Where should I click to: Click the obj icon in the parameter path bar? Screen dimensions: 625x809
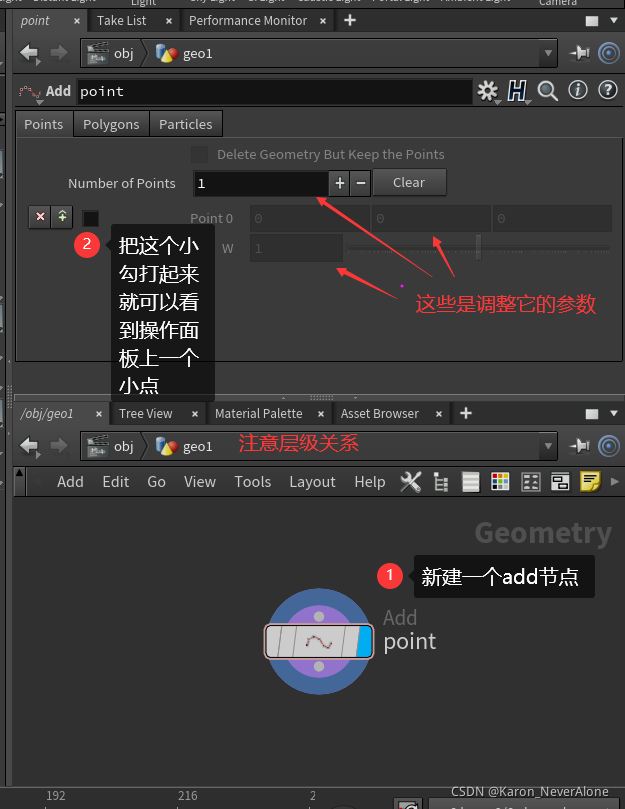point(98,53)
